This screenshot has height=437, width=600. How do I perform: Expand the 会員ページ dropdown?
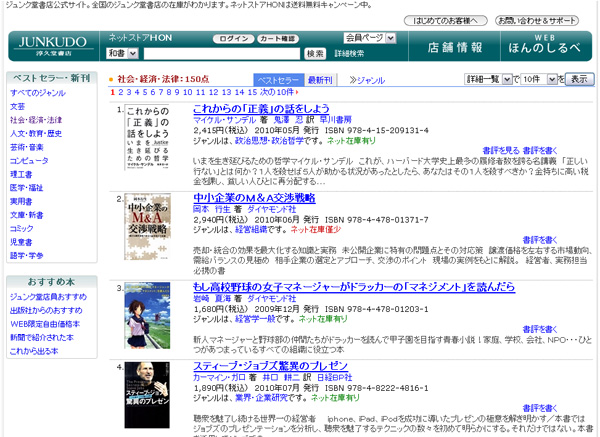pyautogui.click(x=370, y=38)
